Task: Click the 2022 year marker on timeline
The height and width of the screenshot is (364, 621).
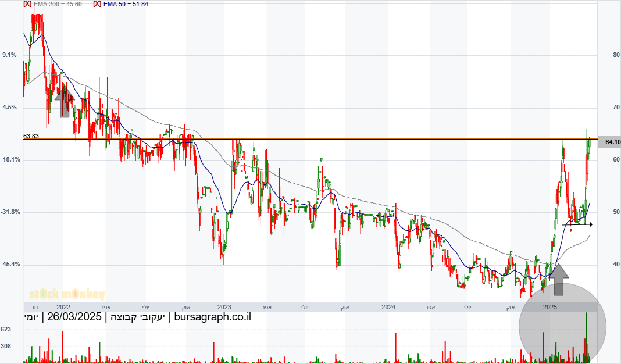Action: (x=63, y=307)
